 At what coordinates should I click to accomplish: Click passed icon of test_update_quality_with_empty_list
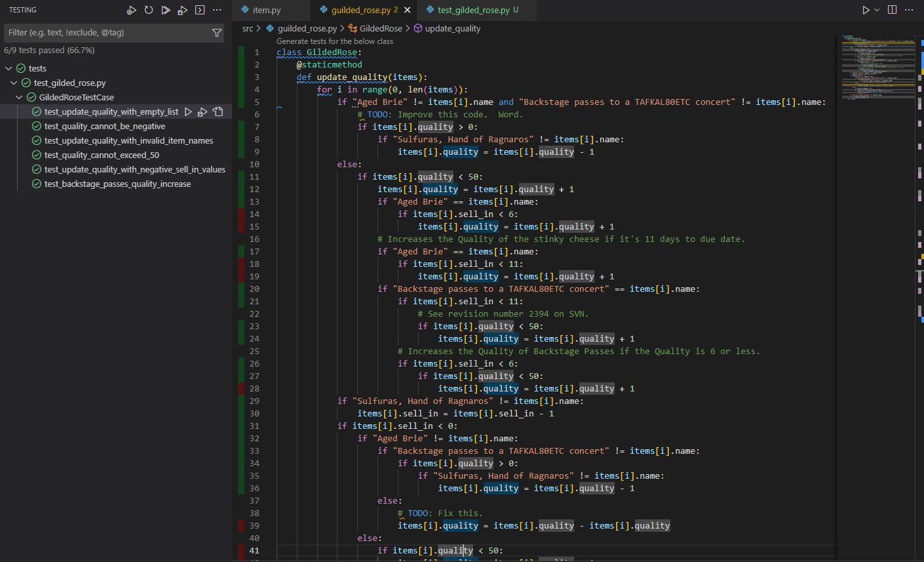pyautogui.click(x=37, y=111)
